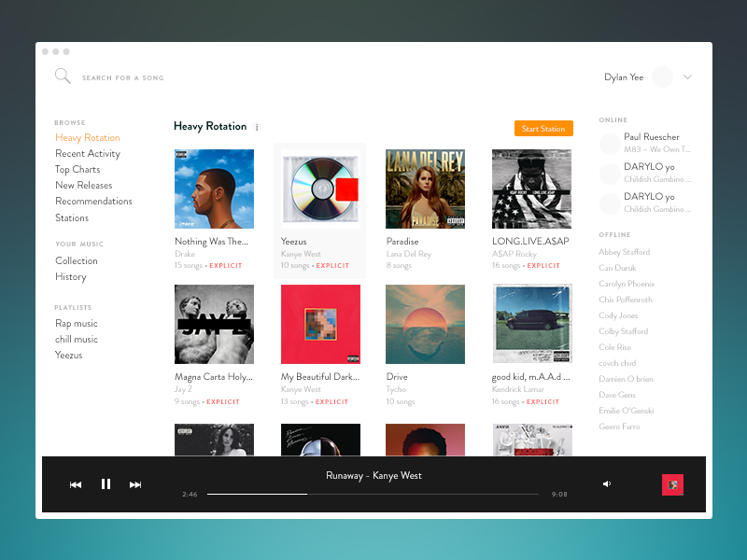Open the Dylan Yee account dropdown chevron
747x560 pixels.
click(687, 77)
